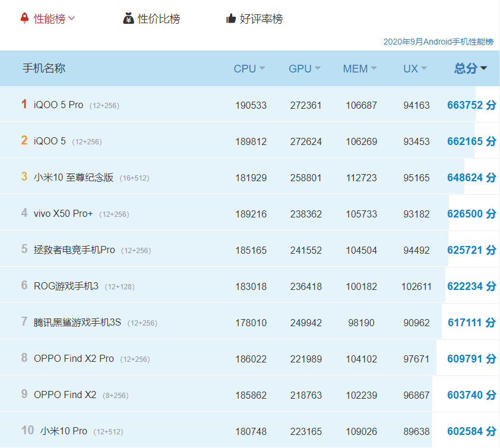Open the 小米10 至尊纪念版 entry
This screenshot has height=448, width=500.
click(x=74, y=177)
